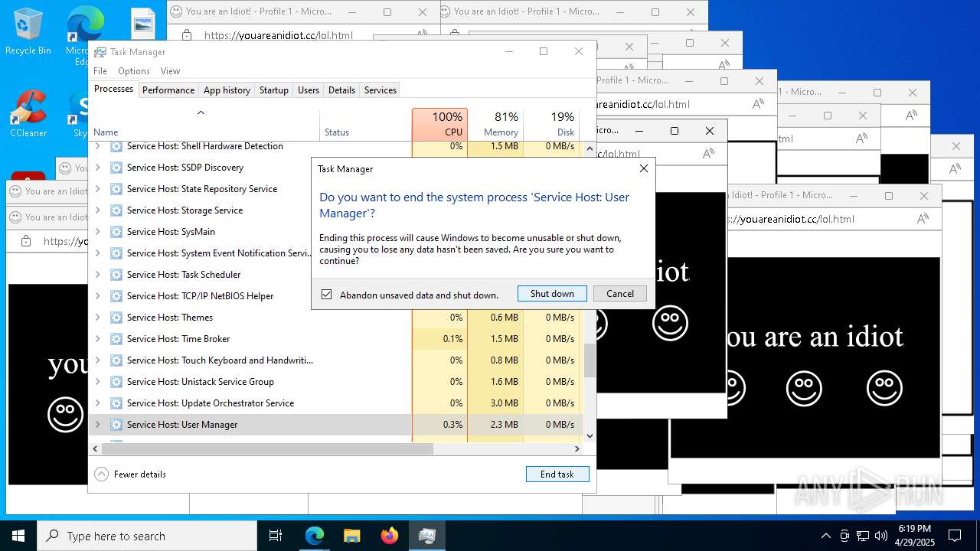Click the vertical scrollbar thumb in process list
The image size is (980, 551).
click(x=590, y=360)
